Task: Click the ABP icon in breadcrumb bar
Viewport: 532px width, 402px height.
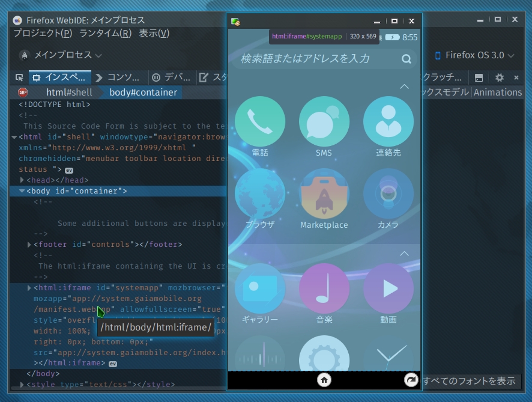Action: (x=23, y=92)
